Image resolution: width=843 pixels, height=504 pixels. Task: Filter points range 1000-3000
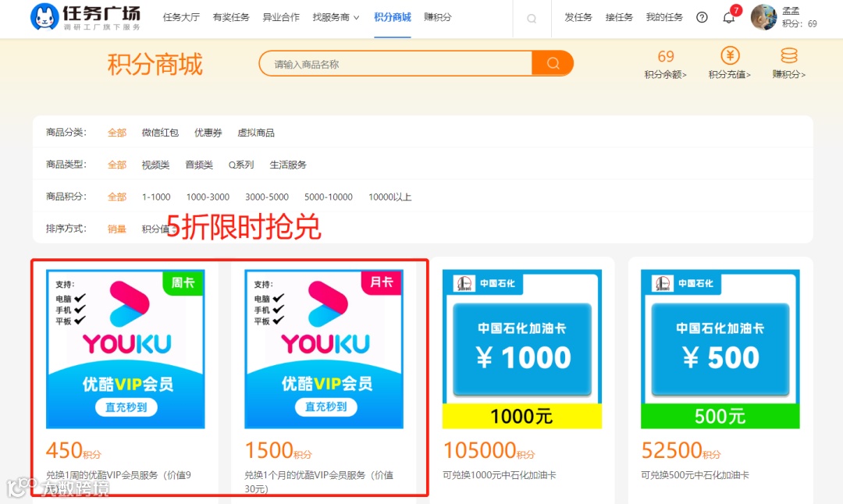coord(208,197)
